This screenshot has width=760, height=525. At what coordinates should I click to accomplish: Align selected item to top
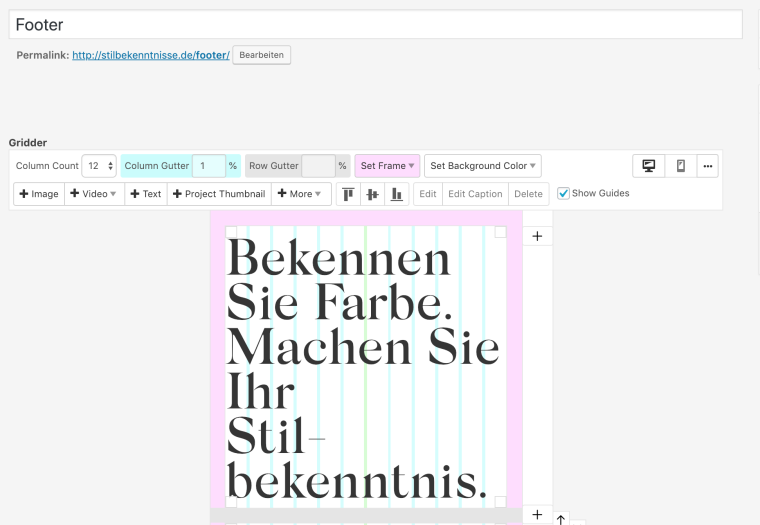tap(348, 194)
